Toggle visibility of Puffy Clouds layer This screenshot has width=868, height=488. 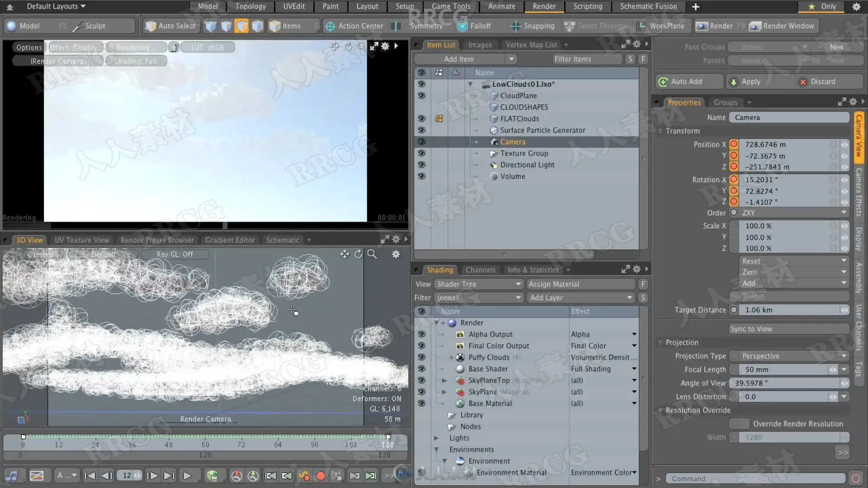(x=421, y=357)
